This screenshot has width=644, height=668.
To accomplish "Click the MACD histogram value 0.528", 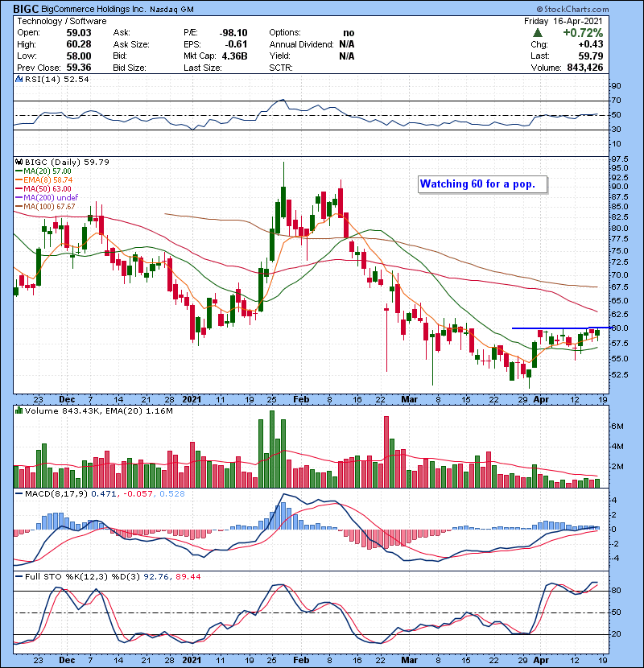I will point(172,494).
